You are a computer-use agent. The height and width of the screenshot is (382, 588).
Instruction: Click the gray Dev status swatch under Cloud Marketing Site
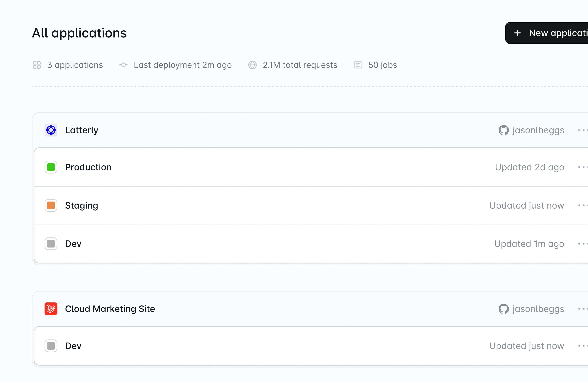tap(51, 346)
